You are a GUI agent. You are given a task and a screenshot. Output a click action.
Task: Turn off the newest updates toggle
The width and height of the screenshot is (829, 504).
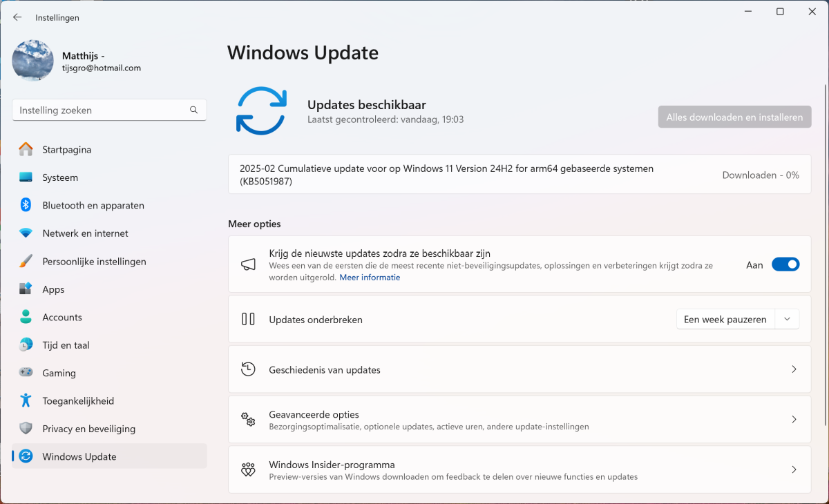tap(785, 264)
